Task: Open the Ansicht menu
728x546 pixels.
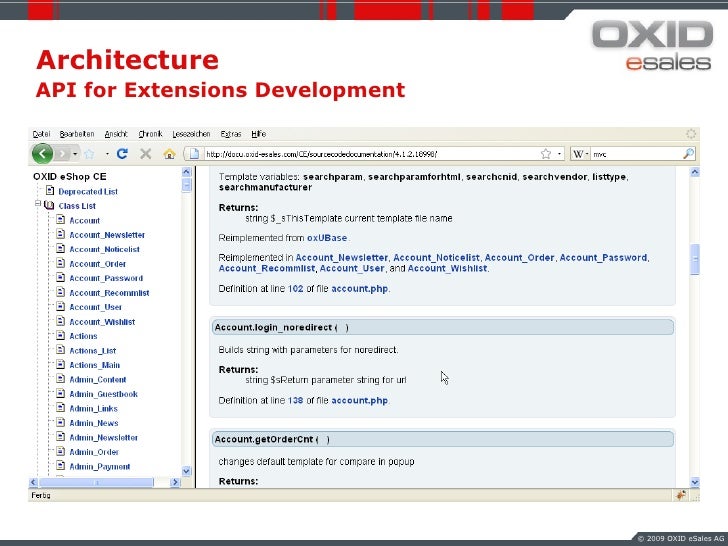Action: (x=116, y=134)
